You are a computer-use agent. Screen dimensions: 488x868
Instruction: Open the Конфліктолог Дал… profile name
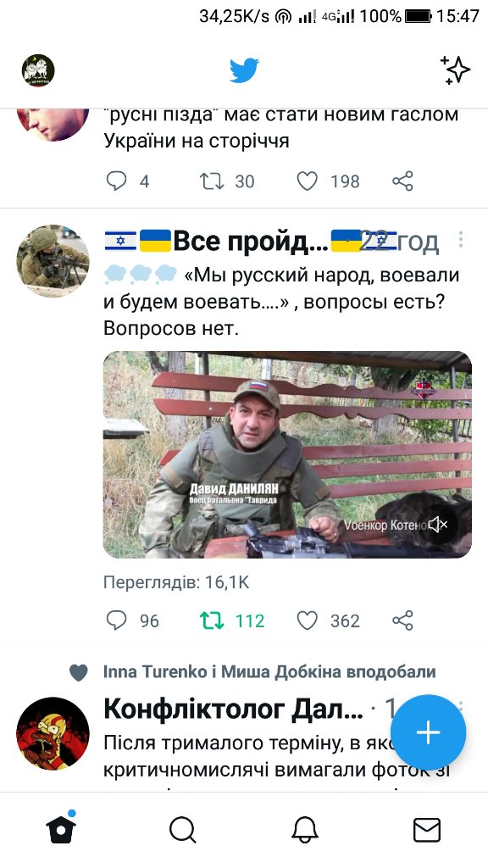(x=234, y=709)
